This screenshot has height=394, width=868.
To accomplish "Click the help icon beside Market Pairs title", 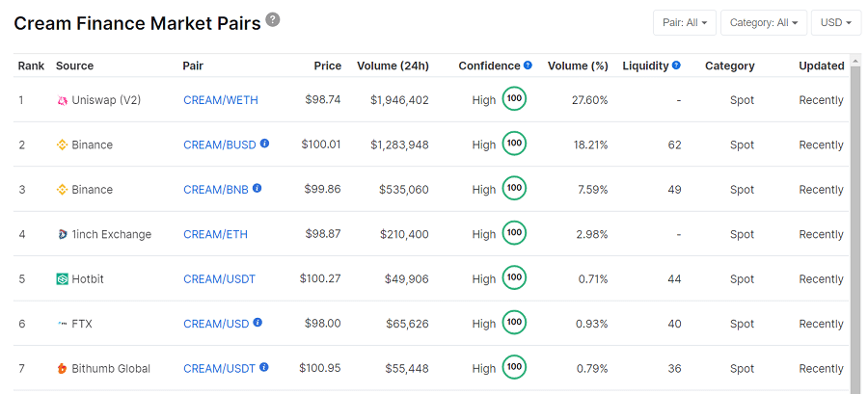I will pos(273,20).
